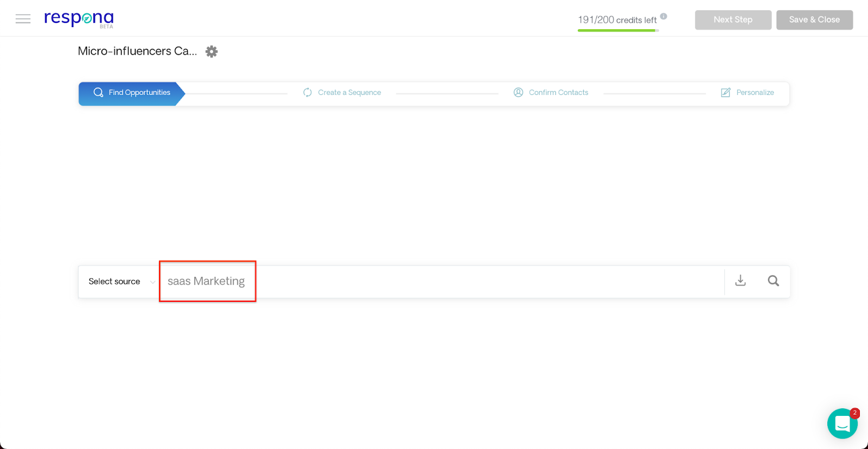Screen dimensions: 868x449
Task: Go to Personalize step
Action: point(748,93)
